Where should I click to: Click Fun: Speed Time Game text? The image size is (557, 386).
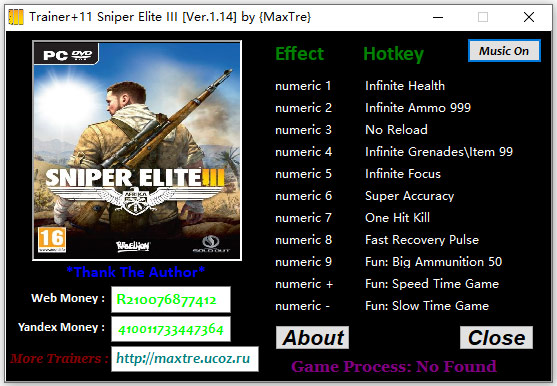[x=432, y=284]
